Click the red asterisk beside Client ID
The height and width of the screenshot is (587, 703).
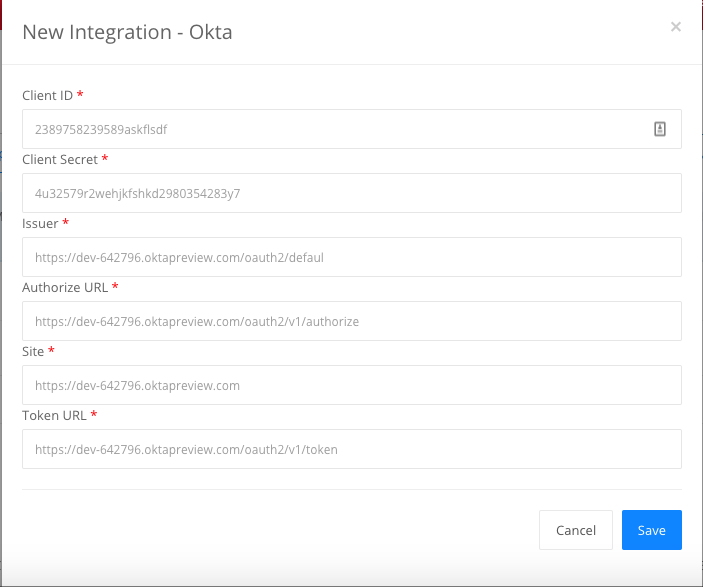click(80, 94)
